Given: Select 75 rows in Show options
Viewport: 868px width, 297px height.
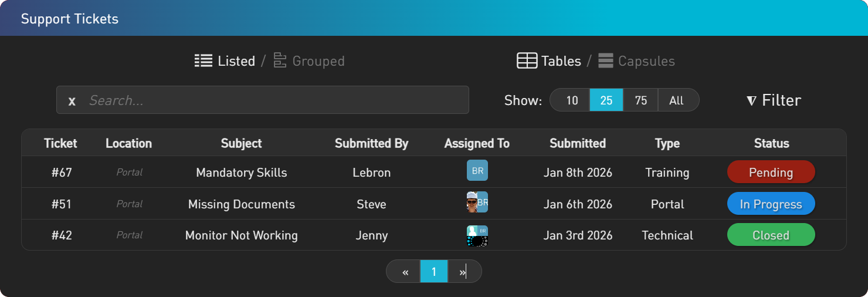Looking at the screenshot, I should [x=640, y=100].
